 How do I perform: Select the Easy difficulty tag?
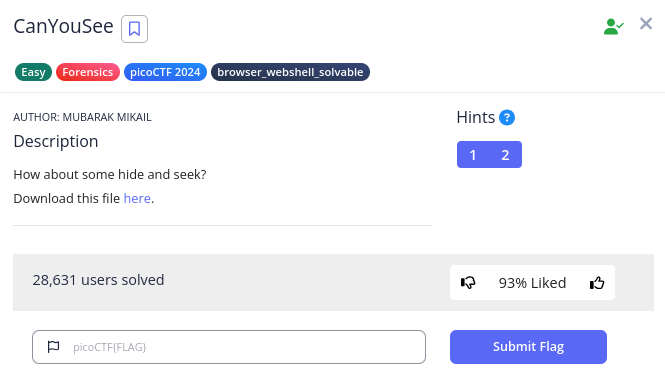click(33, 72)
